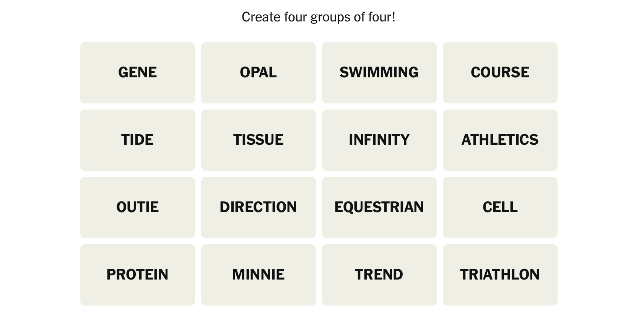Select the MINNIE tile
644x314 pixels.
click(258, 275)
